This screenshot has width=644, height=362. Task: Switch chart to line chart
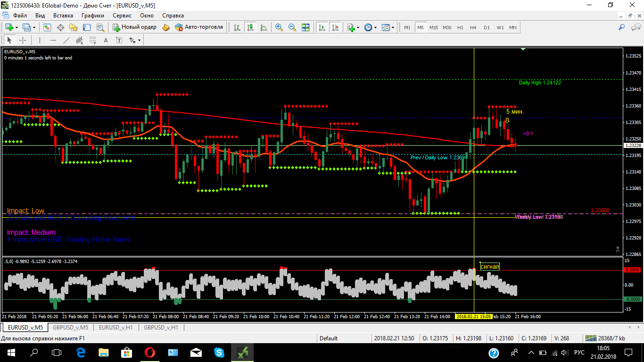(x=263, y=27)
